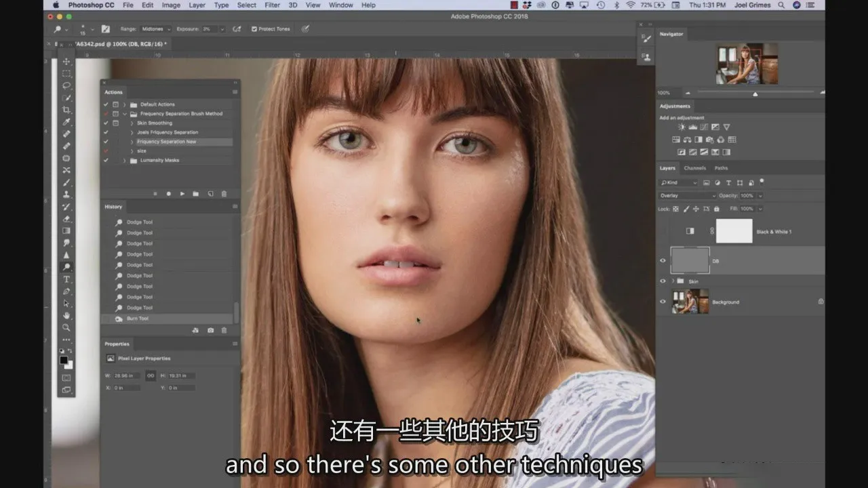Expand the Skin layer group
This screenshot has width=868, height=488.
pos(673,281)
